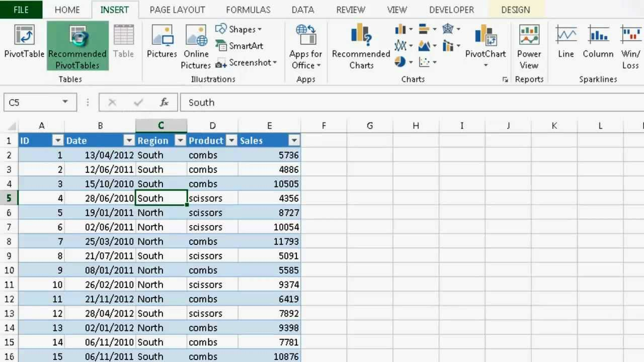The width and height of the screenshot is (644, 362).
Task: Switch to the VIEW tab
Action: [397, 10]
